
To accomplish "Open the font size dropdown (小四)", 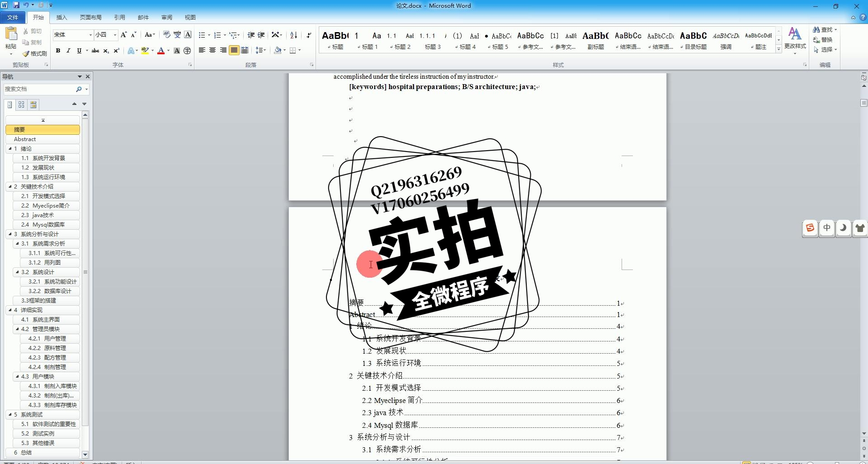I will [115, 35].
